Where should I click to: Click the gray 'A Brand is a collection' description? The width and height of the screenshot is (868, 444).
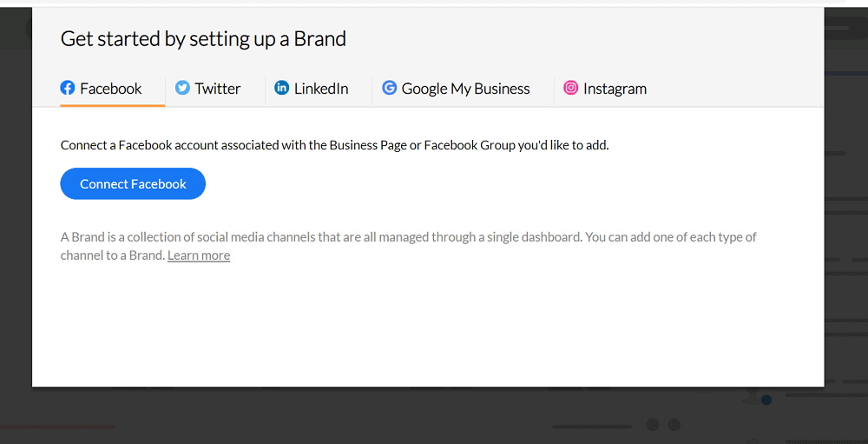point(408,246)
